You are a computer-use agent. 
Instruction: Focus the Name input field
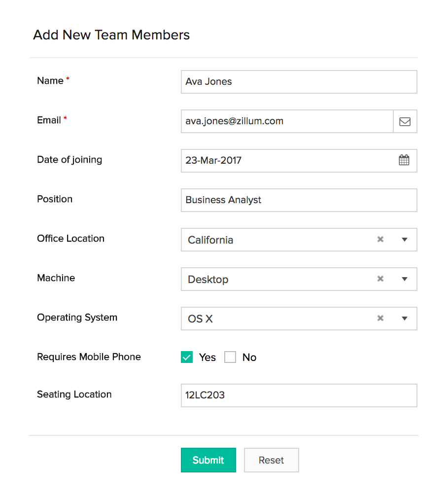(299, 82)
